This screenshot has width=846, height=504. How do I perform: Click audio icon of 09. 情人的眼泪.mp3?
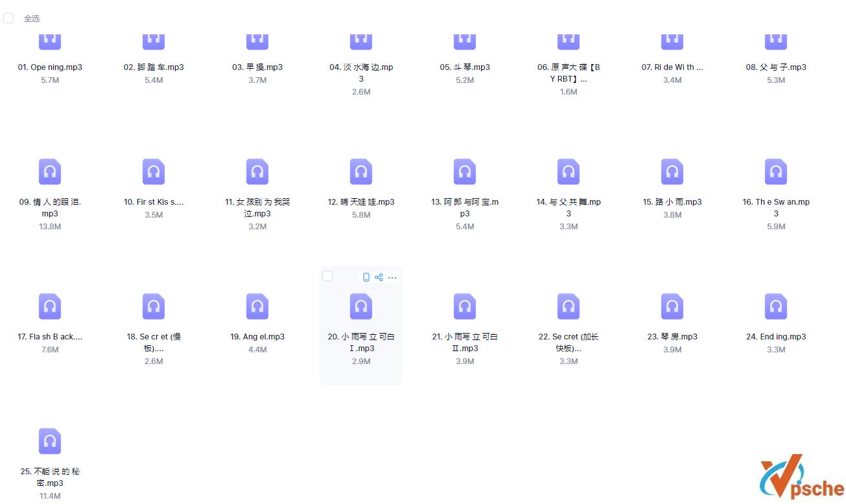click(50, 172)
